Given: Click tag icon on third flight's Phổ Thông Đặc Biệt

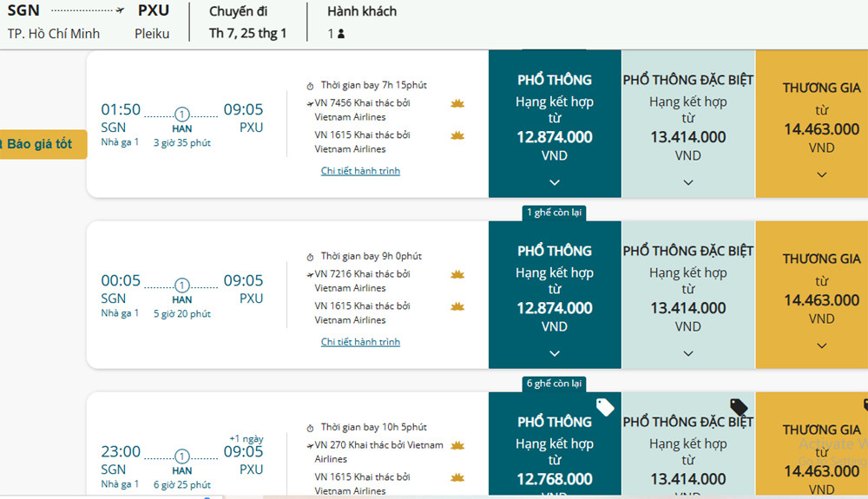Looking at the screenshot, I should (x=739, y=407).
